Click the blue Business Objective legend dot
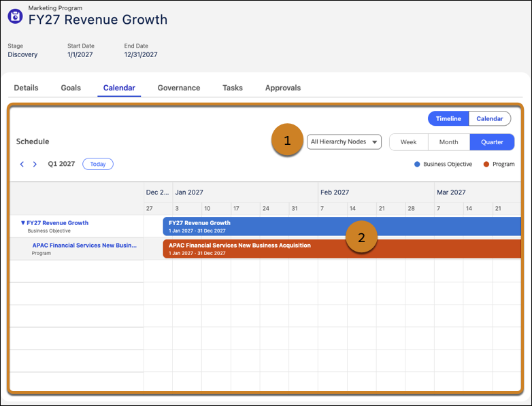The image size is (532, 406). click(x=417, y=164)
